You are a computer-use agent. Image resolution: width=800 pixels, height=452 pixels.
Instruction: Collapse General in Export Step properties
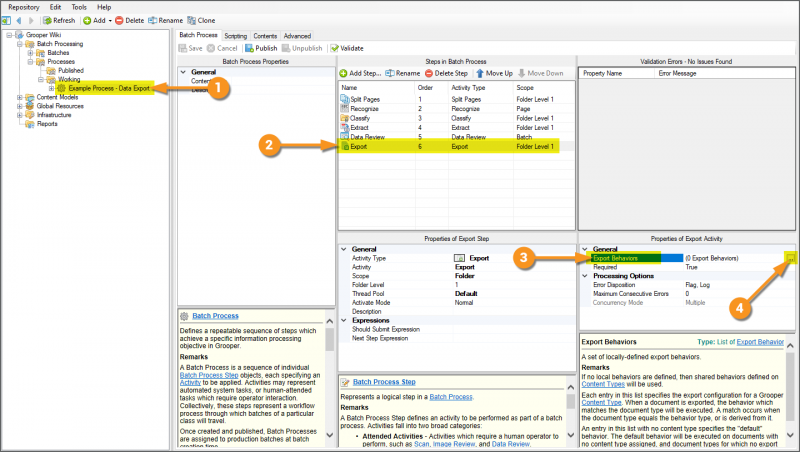click(344, 249)
